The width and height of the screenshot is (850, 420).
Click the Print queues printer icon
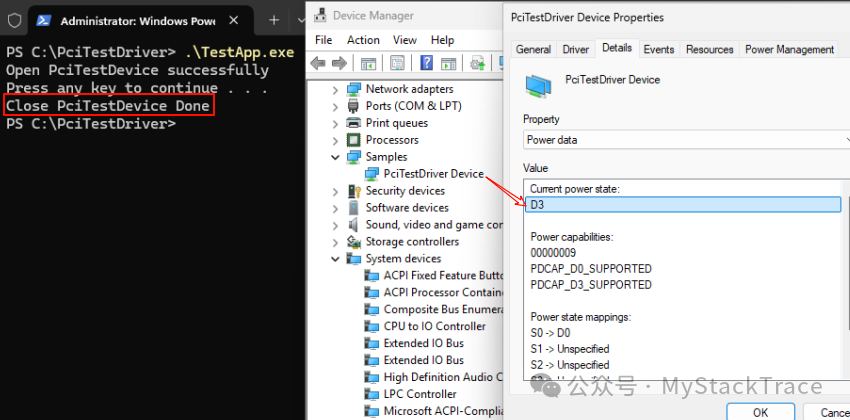[354, 123]
